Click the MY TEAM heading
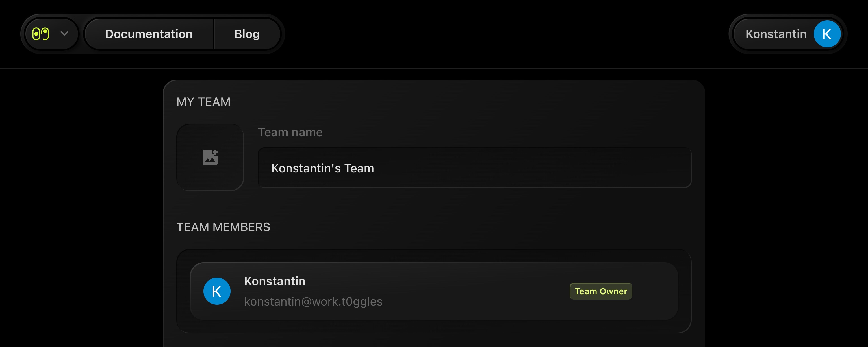This screenshot has width=868, height=347. click(203, 102)
